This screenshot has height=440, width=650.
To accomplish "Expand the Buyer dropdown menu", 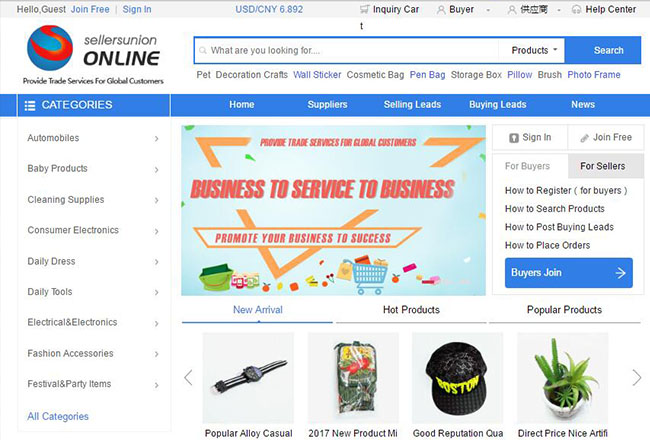I will click(488, 10).
